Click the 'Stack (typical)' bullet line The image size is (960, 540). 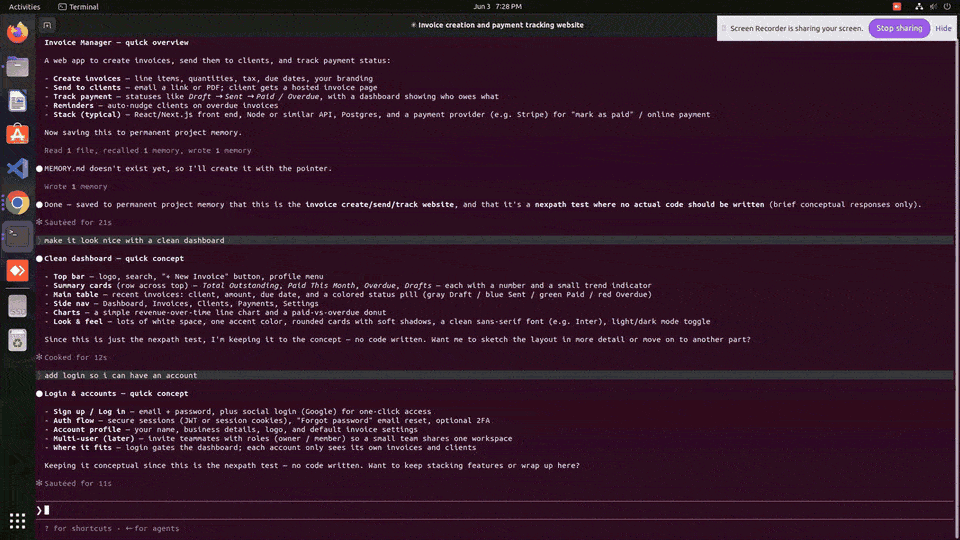click(x=377, y=114)
